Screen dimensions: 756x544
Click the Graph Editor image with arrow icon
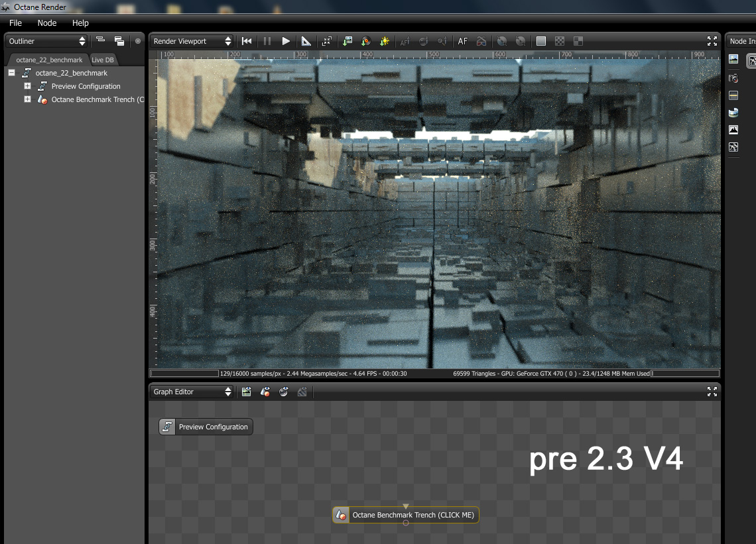[x=247, y=392]
